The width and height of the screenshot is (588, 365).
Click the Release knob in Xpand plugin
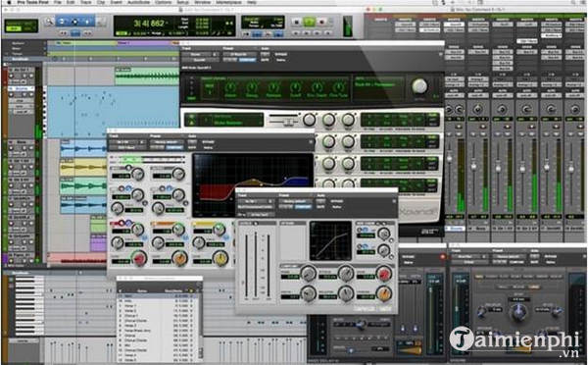[273, 88]
